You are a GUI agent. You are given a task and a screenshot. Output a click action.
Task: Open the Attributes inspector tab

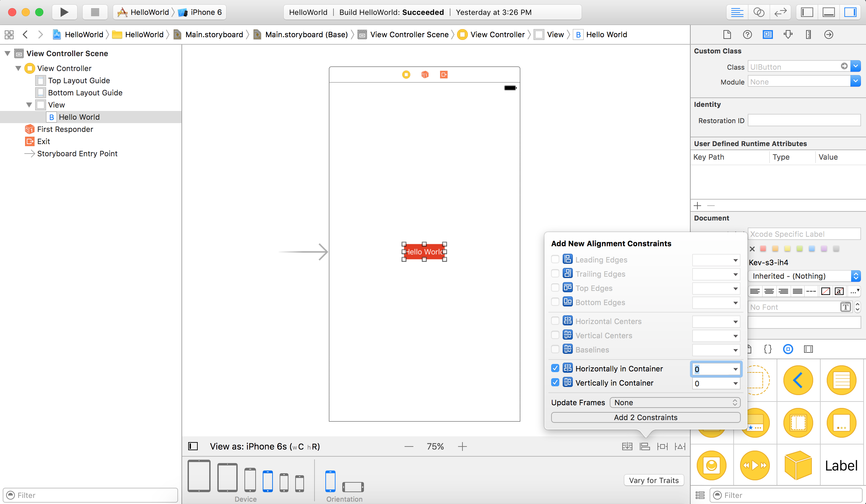[788, 34]
